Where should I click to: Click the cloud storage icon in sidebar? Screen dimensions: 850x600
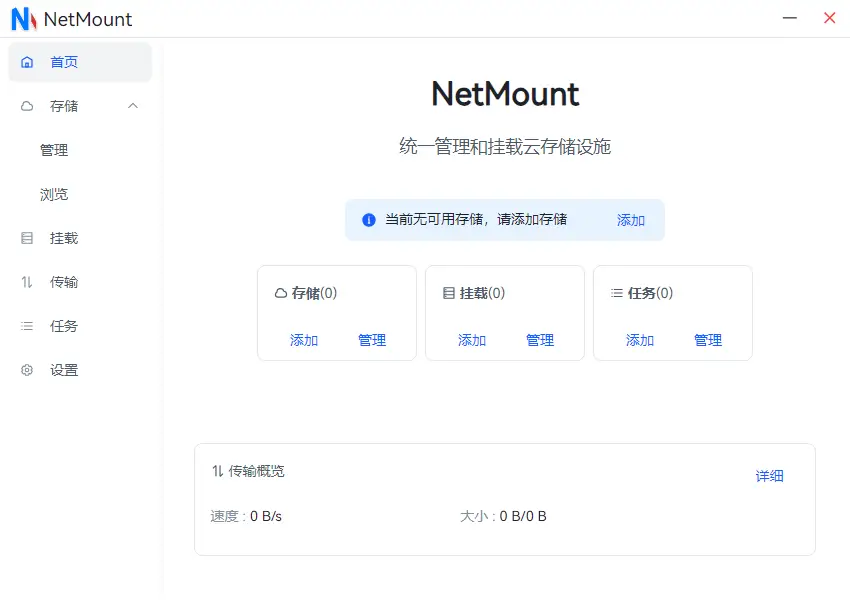(x=27, y=106)
